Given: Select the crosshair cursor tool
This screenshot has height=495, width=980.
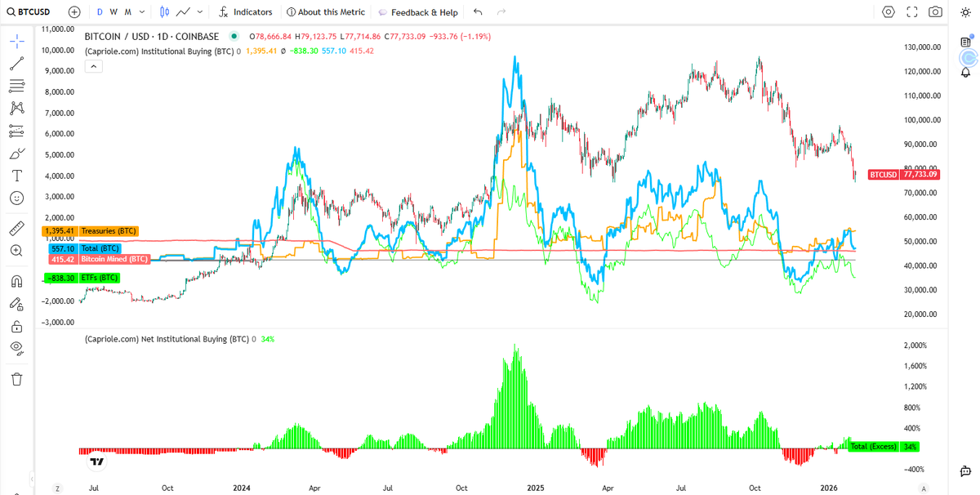Looking at the screenshot, I should tap(16, 42).
